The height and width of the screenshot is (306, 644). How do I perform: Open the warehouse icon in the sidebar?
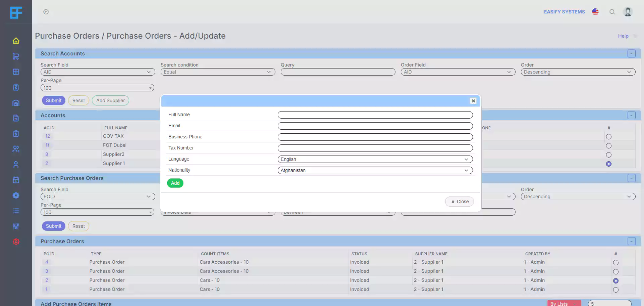(16, 103)
